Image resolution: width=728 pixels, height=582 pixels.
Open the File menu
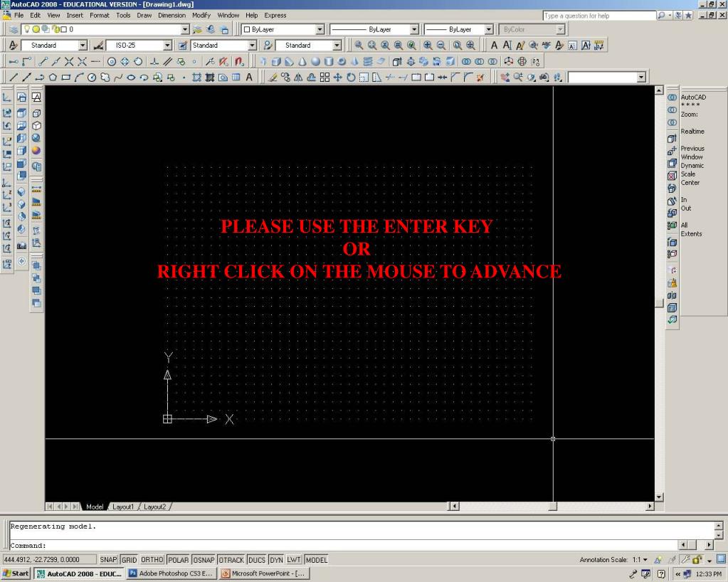coord(19,16)
